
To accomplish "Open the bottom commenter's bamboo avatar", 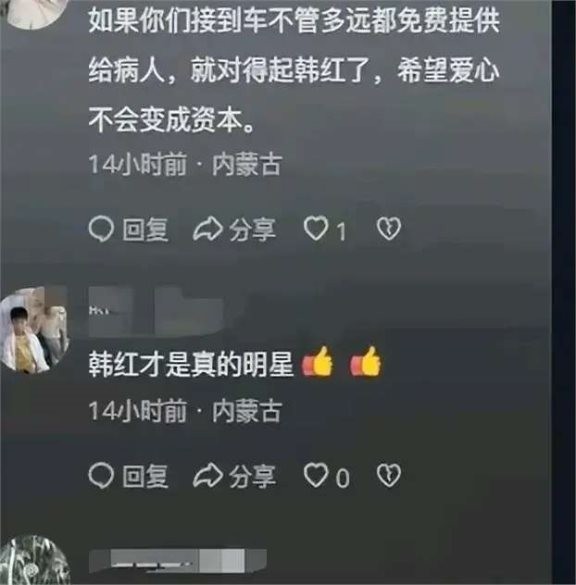I will [34, 561].
